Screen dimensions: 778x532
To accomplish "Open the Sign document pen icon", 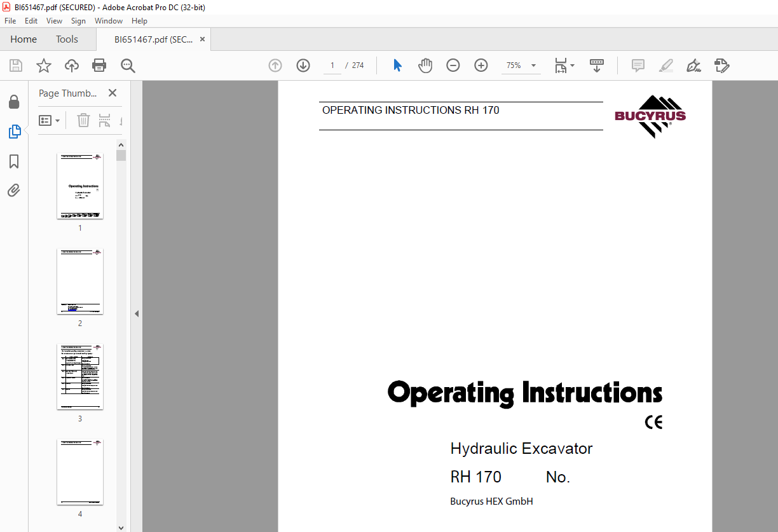I will [x=693, y=65].
